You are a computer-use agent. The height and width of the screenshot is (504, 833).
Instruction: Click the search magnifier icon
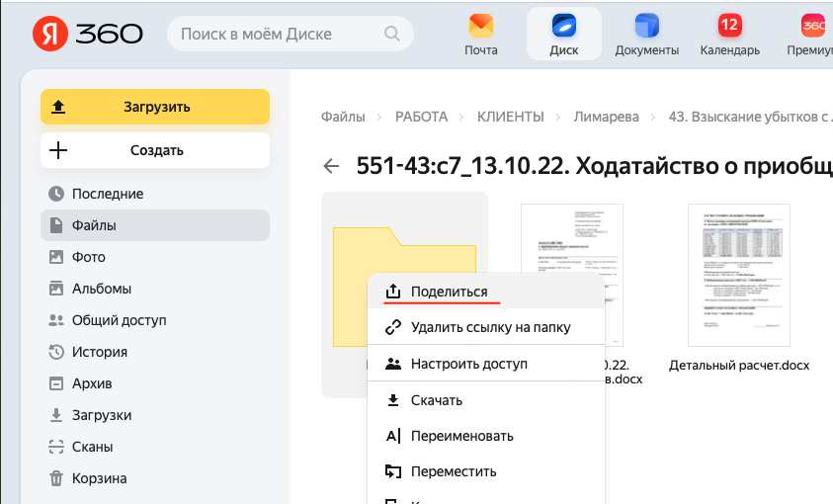point(391,34)
